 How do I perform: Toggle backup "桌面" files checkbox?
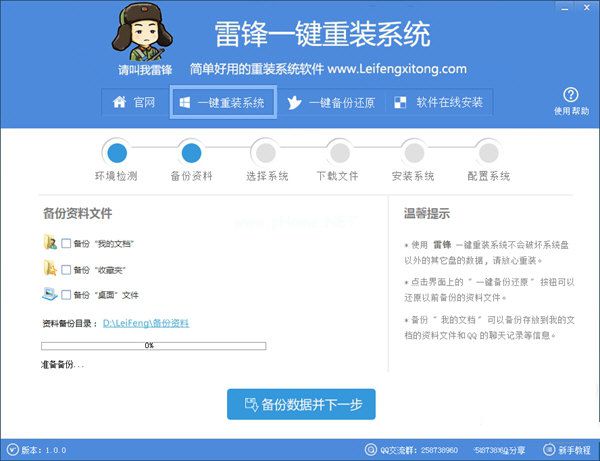coord(66,295)
